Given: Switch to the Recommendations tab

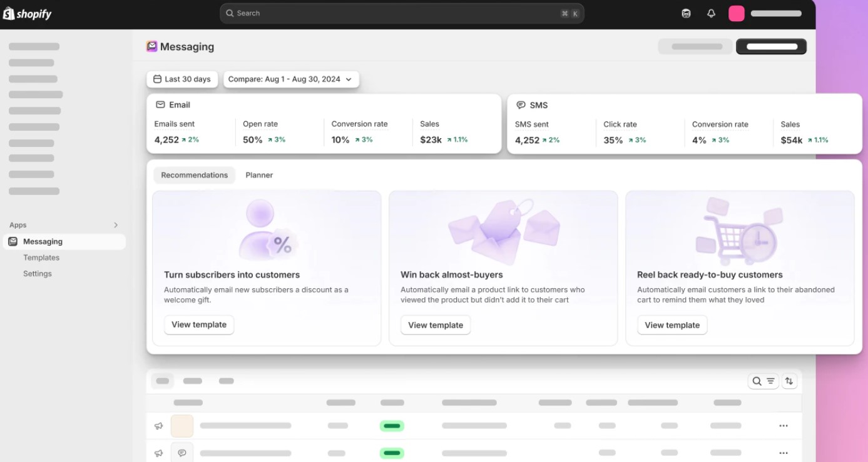Looking at the screenshot, I should [x=195, y=175].
